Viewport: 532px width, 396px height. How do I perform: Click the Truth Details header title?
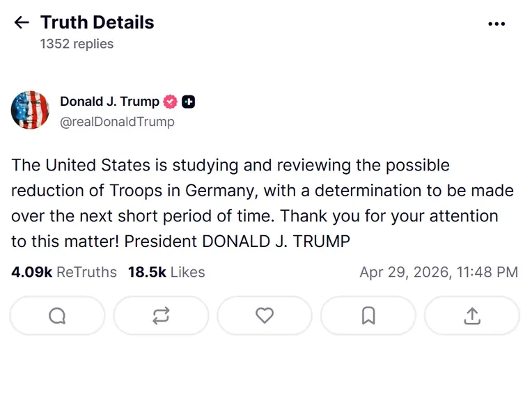[x=97, y=22]
